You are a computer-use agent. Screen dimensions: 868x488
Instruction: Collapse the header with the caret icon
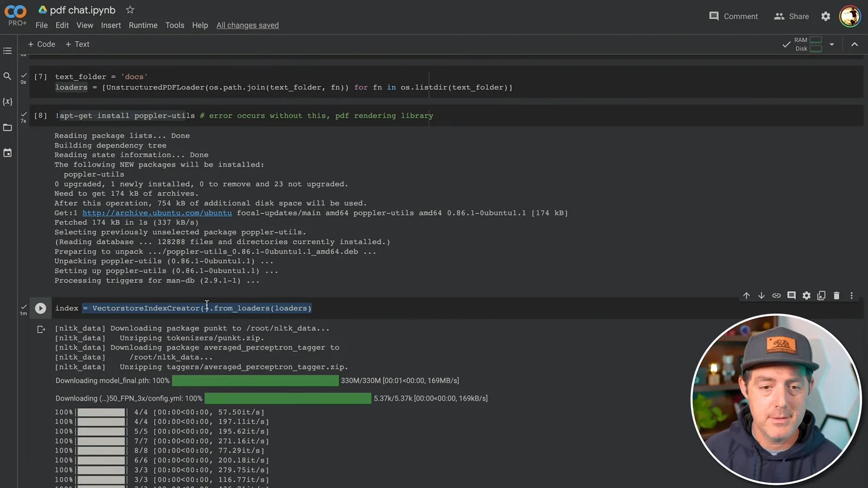[854, 44]
